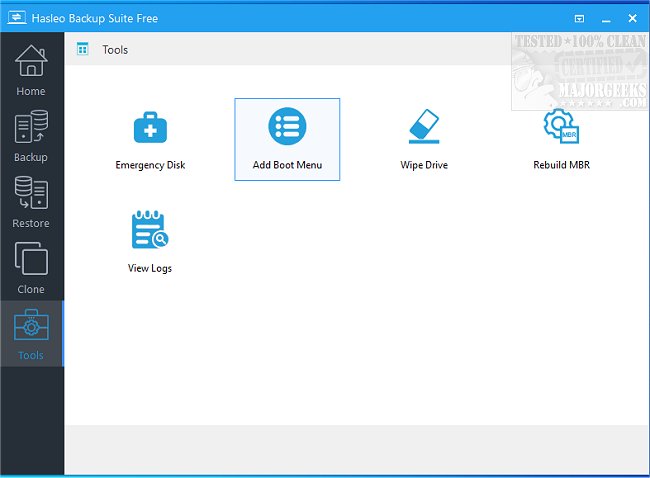Screen dimensions: 650x478
Task: Switch to the Clone section
Action: [31, 268]
